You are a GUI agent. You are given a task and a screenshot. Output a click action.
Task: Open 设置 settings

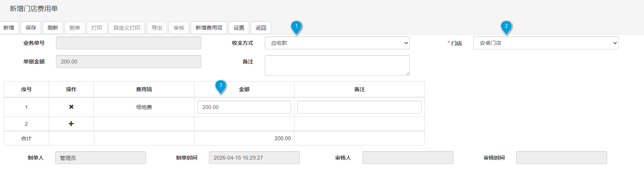point(239,28)
